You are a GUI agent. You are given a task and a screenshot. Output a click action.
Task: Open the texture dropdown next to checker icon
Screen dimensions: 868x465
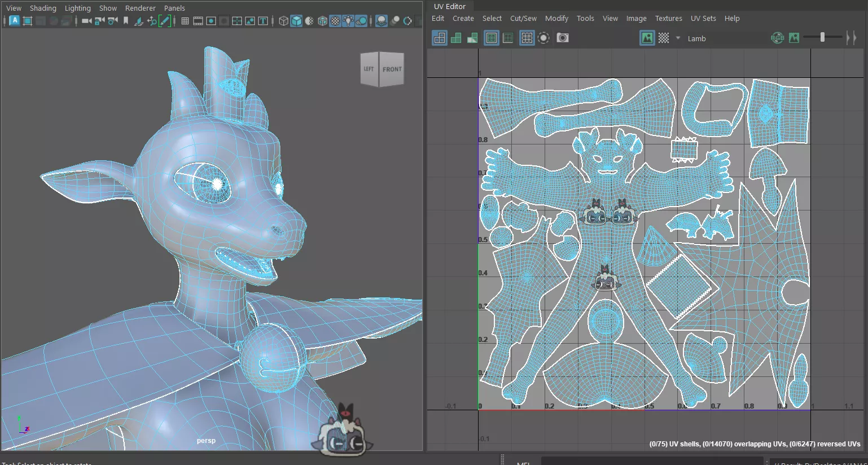(x=677, y=38)
